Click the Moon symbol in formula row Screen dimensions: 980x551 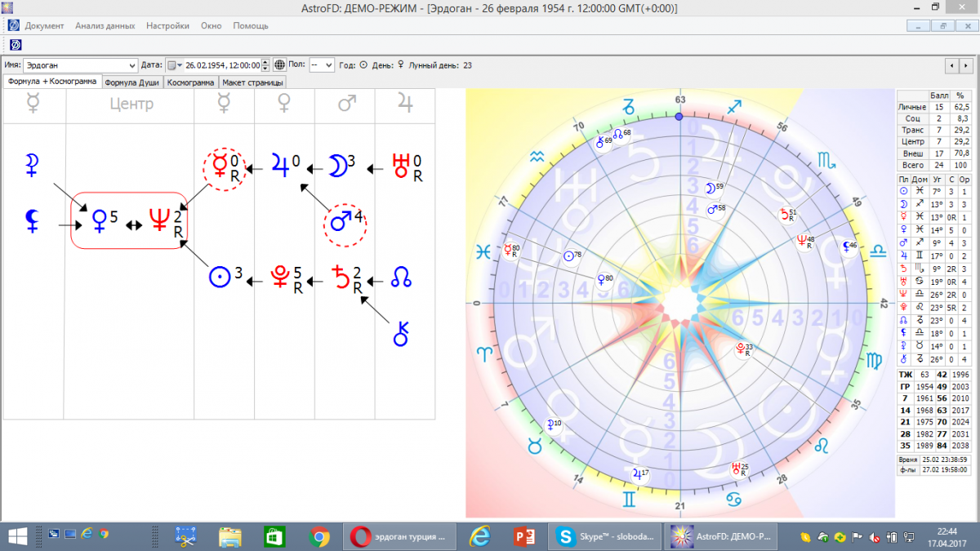click(x=336, y=166)
